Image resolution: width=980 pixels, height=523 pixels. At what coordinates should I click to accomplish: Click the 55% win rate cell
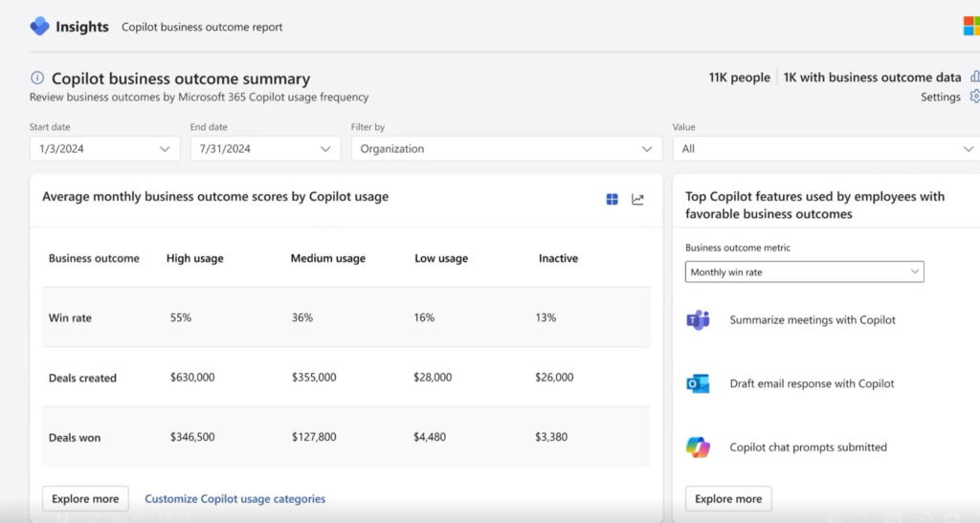click(x=181, y=317)
